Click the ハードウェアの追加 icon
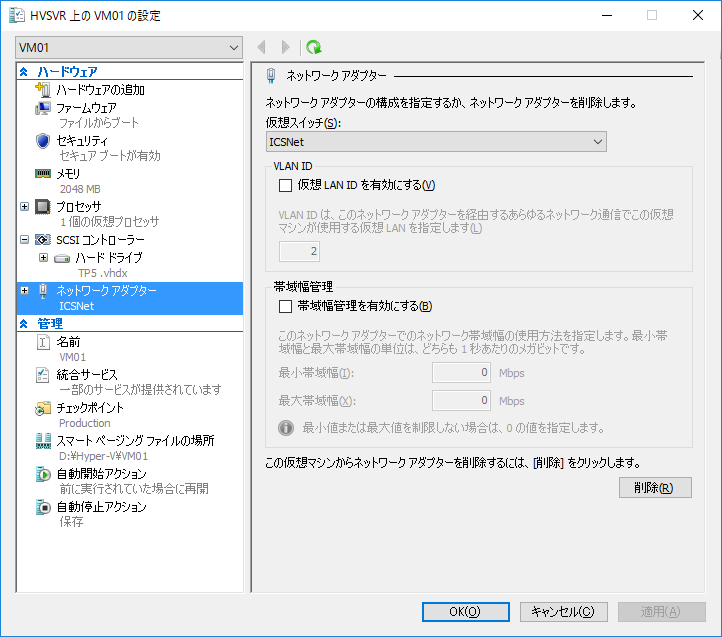This screenshot has width=722, height=637. (43, 89)
